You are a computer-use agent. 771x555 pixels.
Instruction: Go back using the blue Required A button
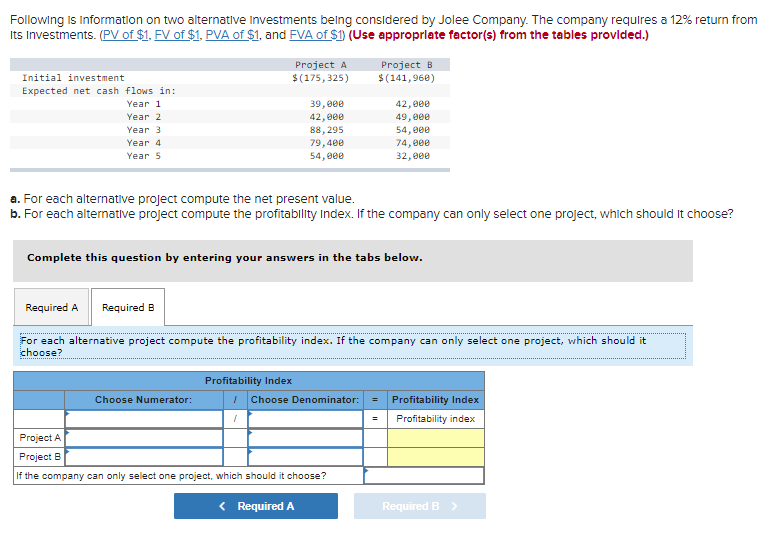256,506
